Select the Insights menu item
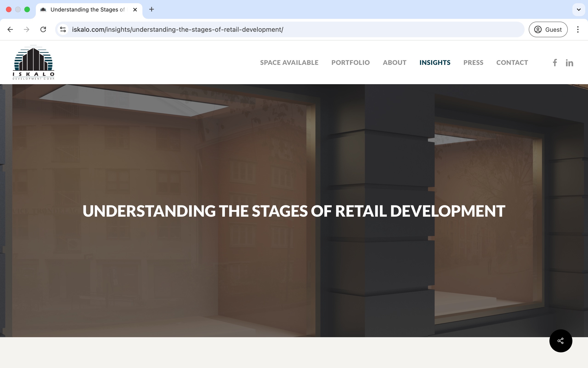The width and height of the screenshot is (588, 368). tap(435, 63)
